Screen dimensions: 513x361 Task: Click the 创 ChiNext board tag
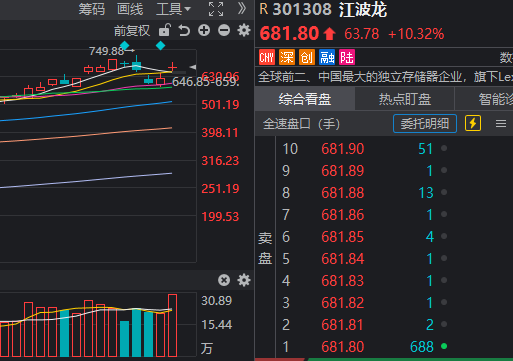coord(307,57)
